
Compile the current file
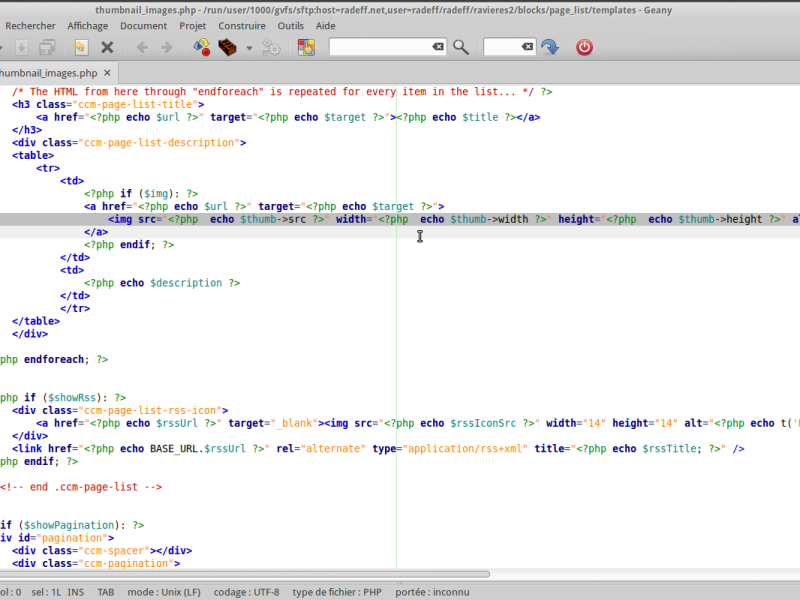click(202, 47)
